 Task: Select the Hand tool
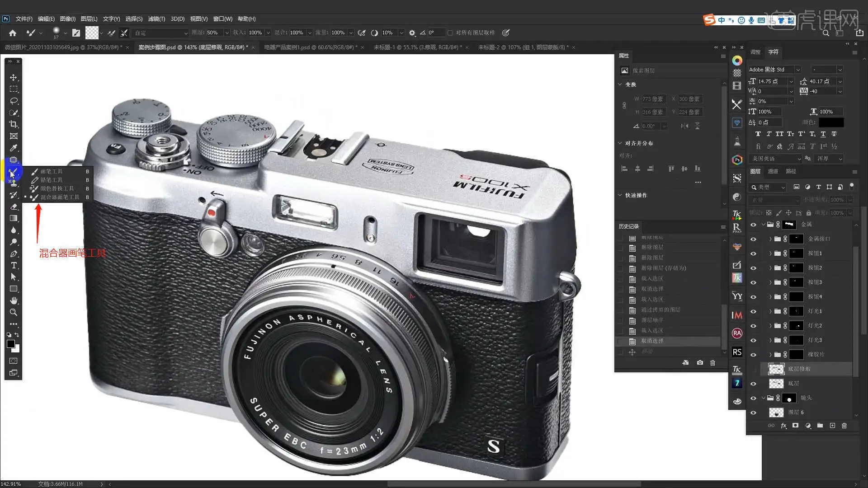coord(14,300)
